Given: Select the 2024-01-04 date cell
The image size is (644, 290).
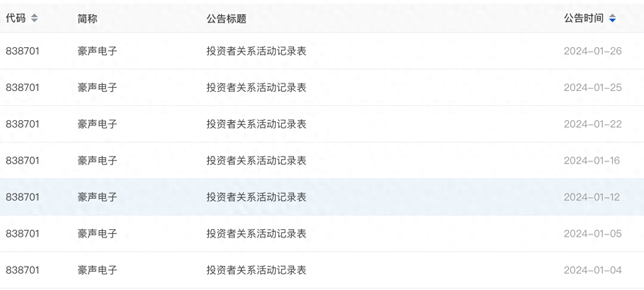Looking at the screenshot, I should [592, 270].
